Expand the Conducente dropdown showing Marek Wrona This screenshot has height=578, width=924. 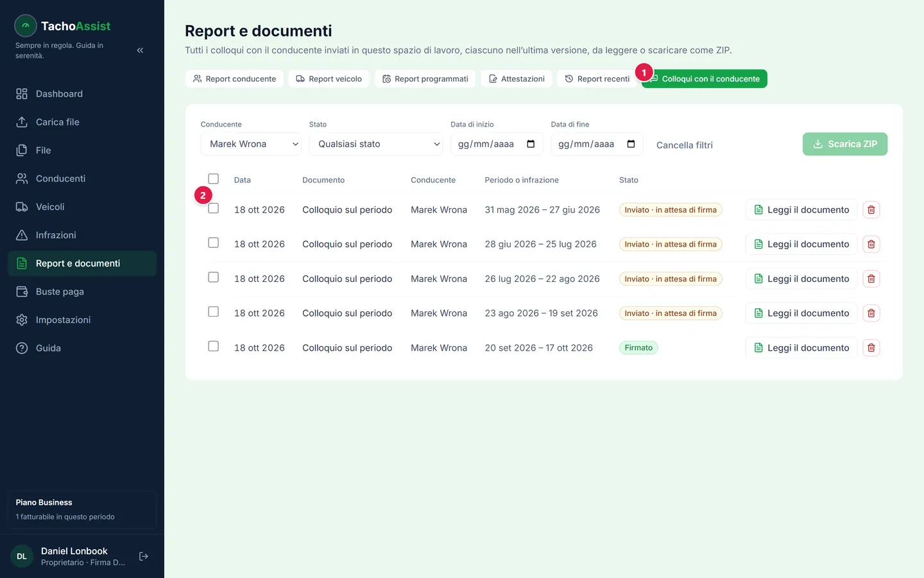pyautogui.click(x=251, y=144)
